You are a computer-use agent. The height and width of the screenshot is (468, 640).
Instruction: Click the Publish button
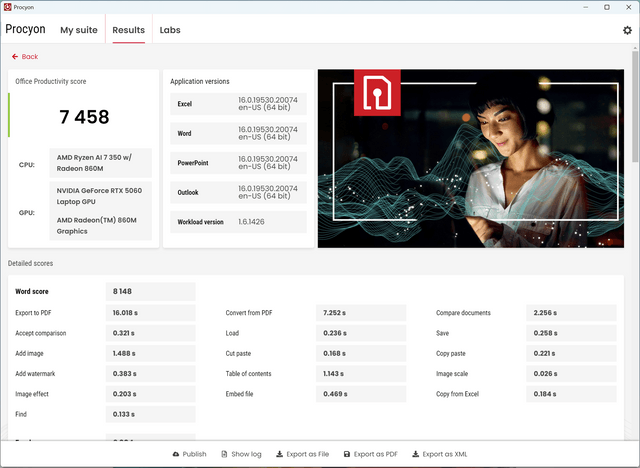[189, 454]
